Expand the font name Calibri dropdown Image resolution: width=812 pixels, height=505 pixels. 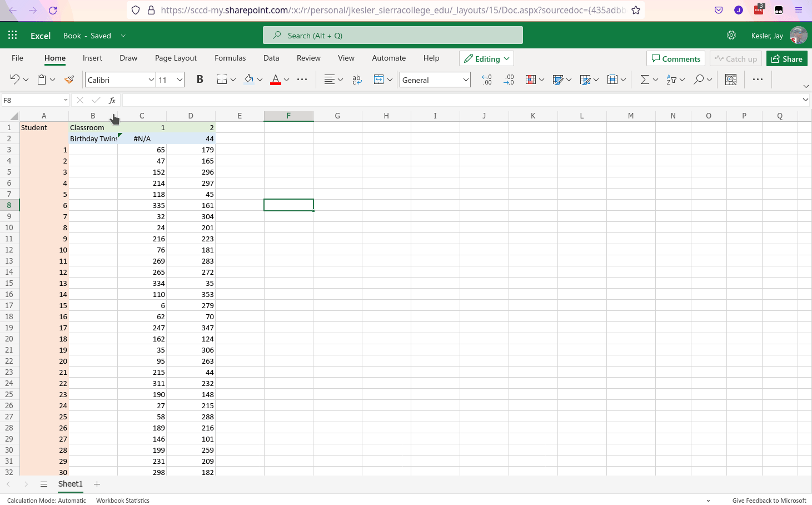click(x=151, y=80)
